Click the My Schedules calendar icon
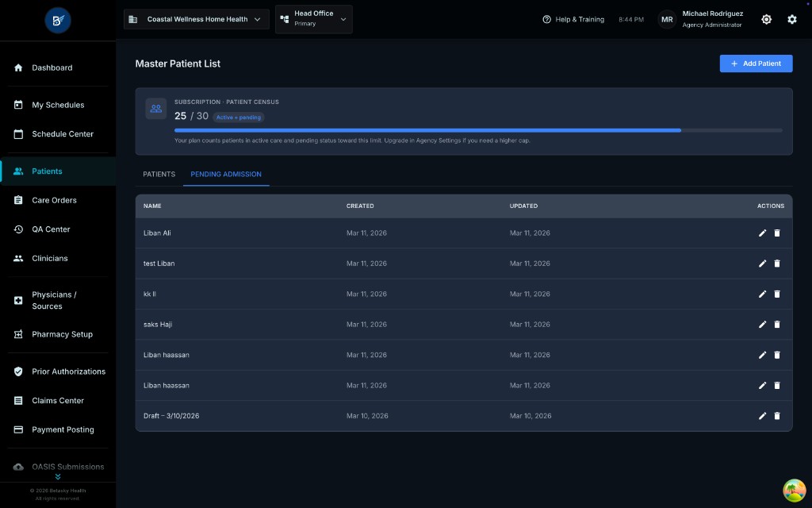Image resolution: width=812 pixels, height=508 pixels. (18, 105)
